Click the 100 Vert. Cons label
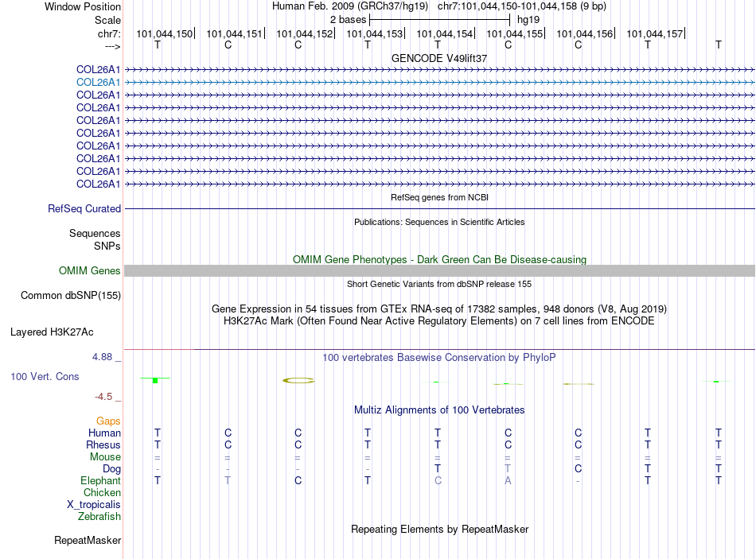Screen dimensions: 756x559 (45, 376)
